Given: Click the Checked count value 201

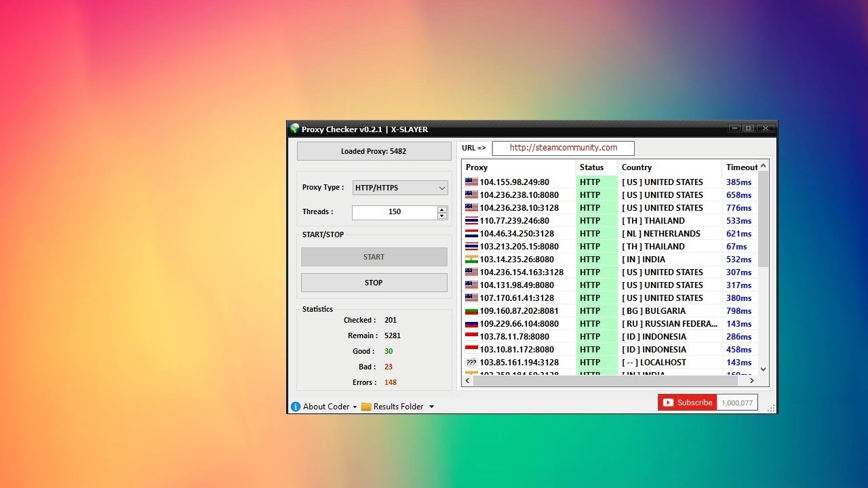Looking at the screenshot, I should pyautogui.click(x=391, y=320).
